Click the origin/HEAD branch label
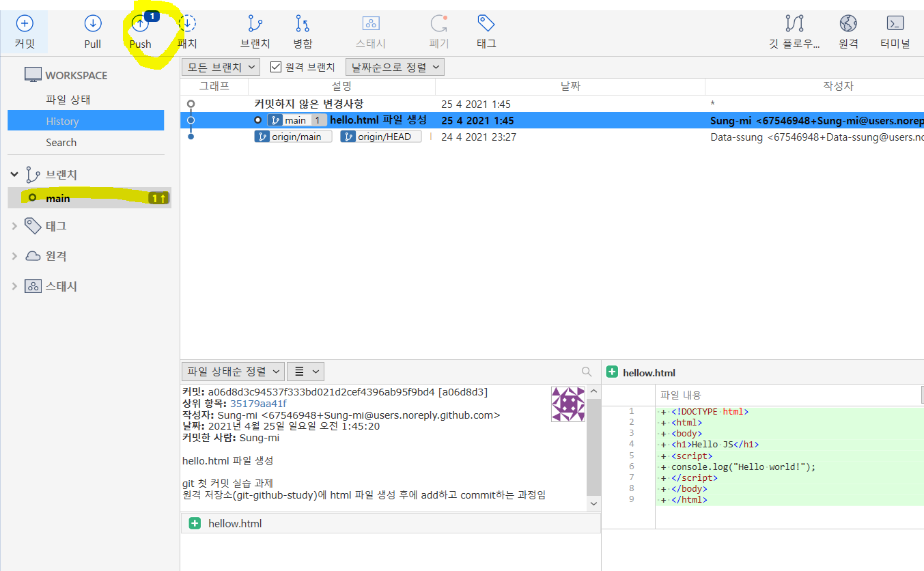The image size is (924, 571). 381,137
